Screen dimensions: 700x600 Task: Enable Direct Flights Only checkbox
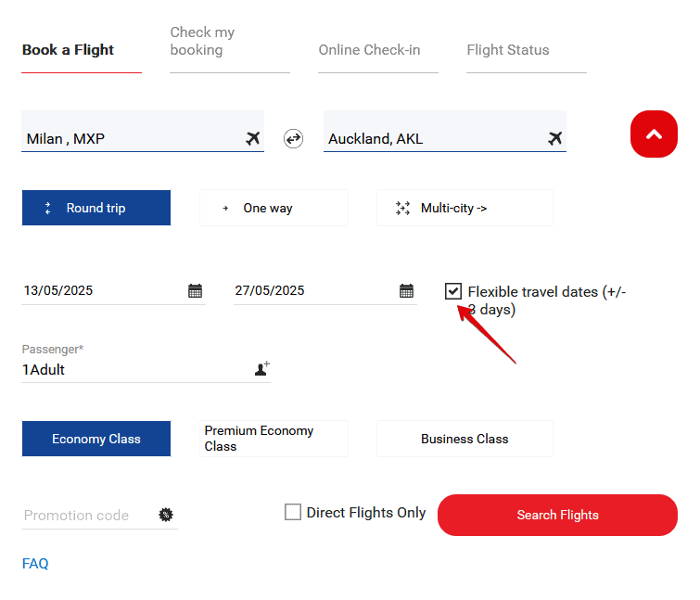pos(293,512)
